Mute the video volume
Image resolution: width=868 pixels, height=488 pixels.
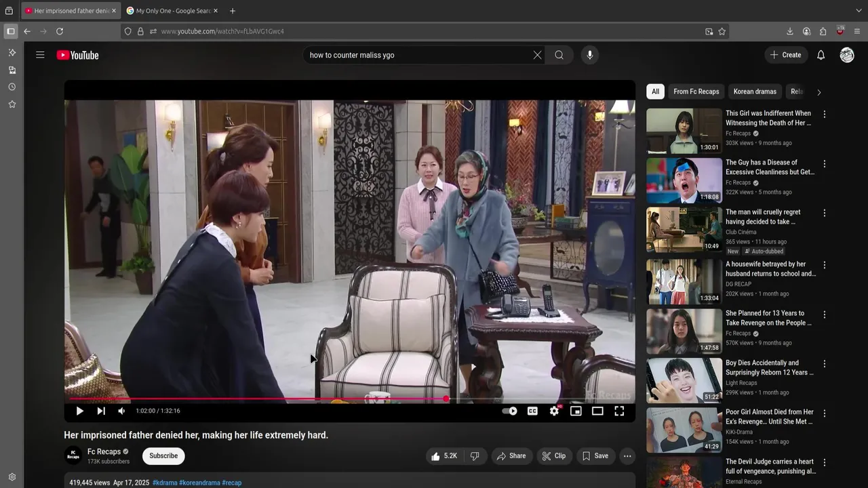point(121,411)
